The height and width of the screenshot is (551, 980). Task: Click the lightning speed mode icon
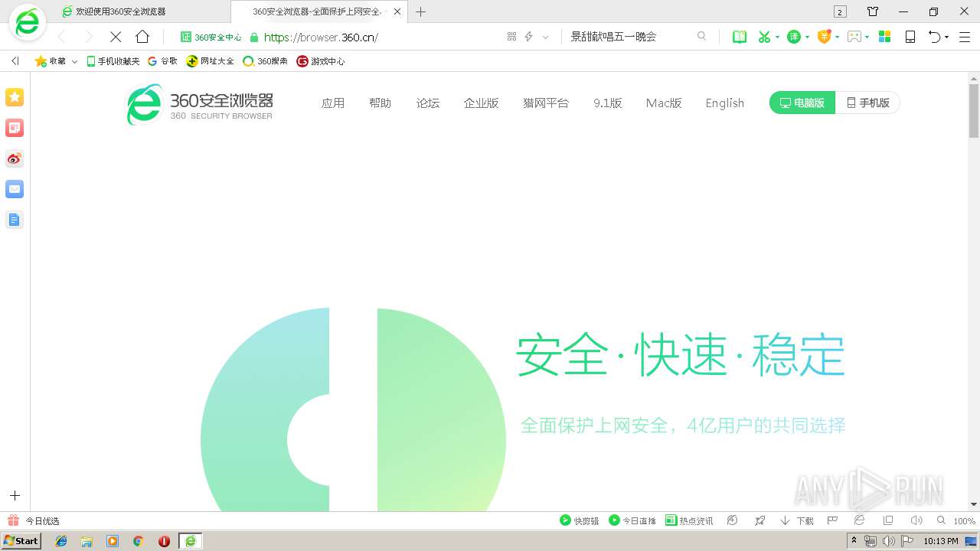tap(528, 37)
